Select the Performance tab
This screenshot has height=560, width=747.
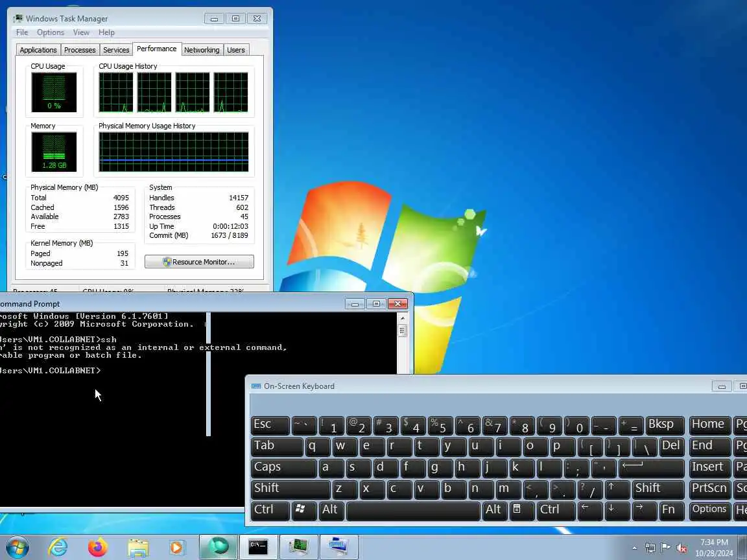[156, 49]
